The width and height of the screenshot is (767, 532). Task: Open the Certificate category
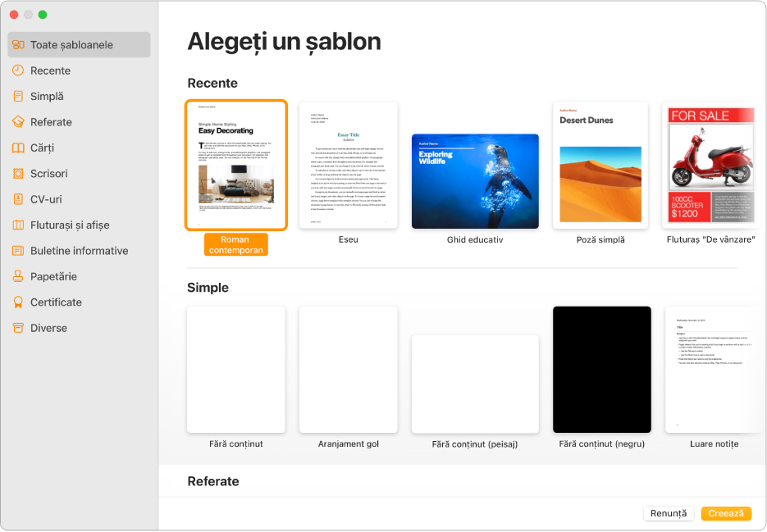coord(80,302)
